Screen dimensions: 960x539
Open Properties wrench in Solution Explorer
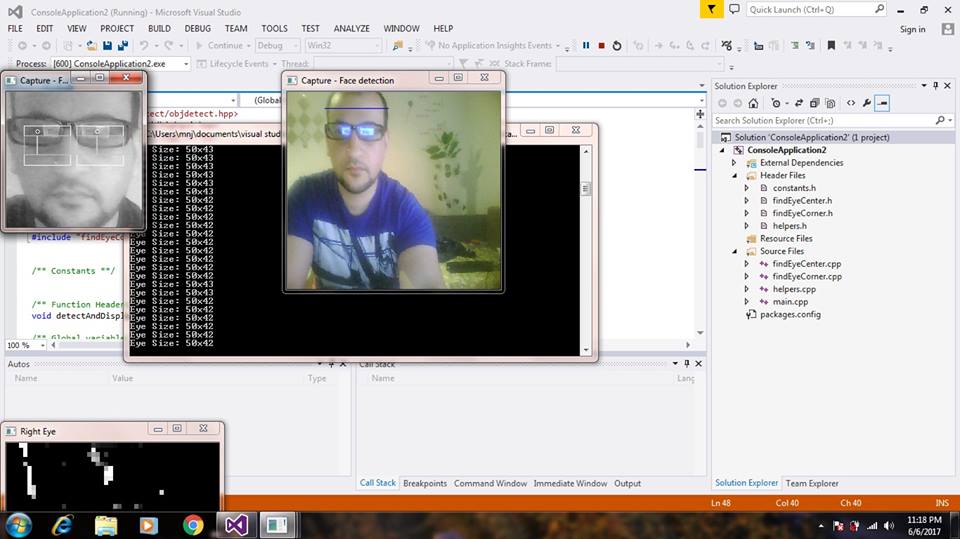pyautogui.click(x=866, y=103)
